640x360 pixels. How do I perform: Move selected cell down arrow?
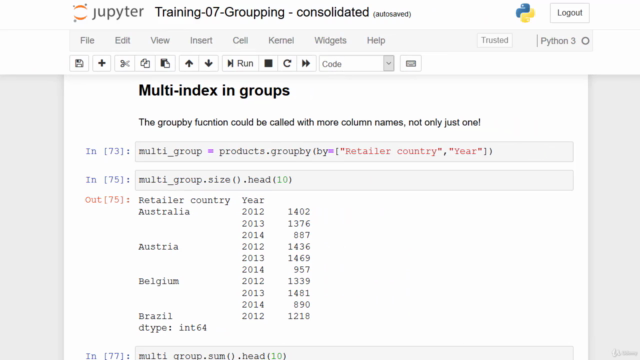[x=209, y=64]
